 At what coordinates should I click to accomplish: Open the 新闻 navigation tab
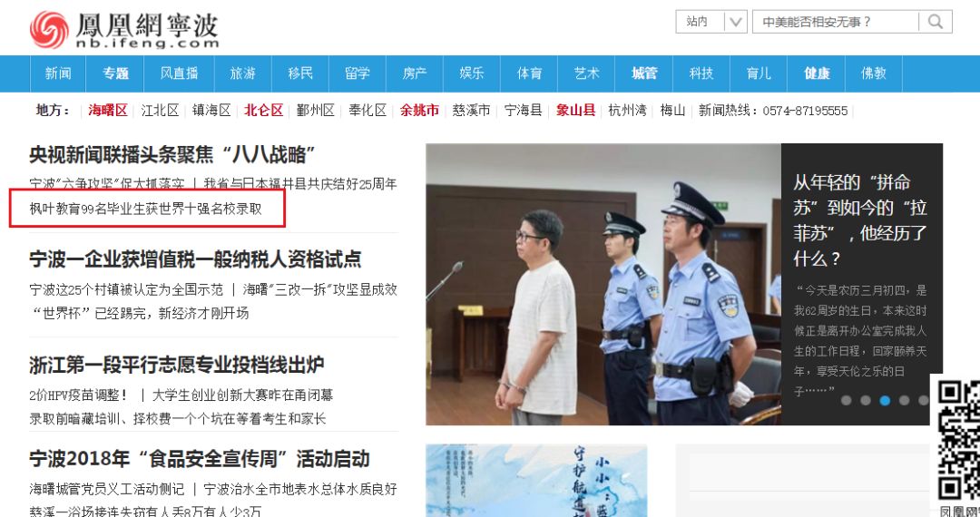point(58,73)
